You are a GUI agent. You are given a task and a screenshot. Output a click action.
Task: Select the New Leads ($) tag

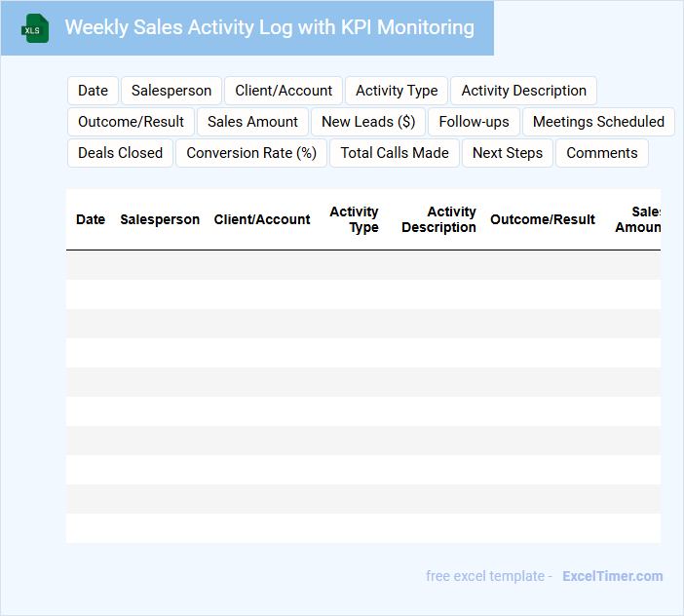pyautogui.click(x=368, y=122)
